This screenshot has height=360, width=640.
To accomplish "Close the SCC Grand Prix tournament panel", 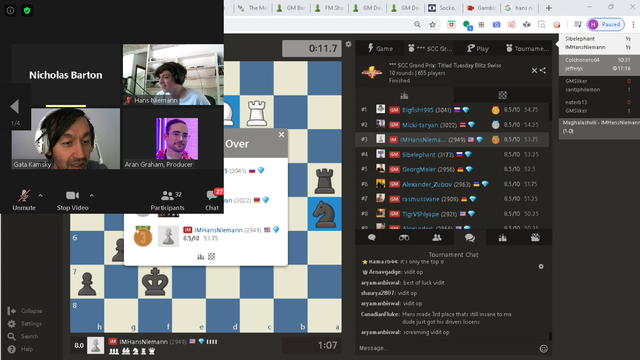I will point(534,70).
